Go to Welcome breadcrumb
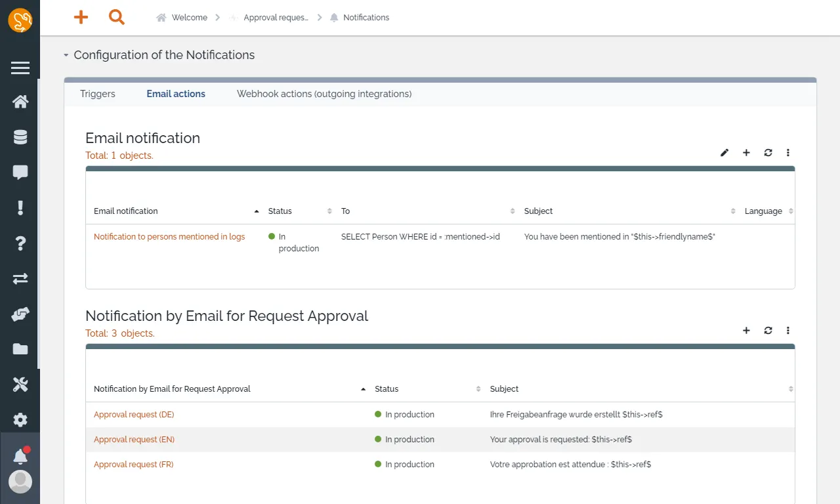 (182, 18)
